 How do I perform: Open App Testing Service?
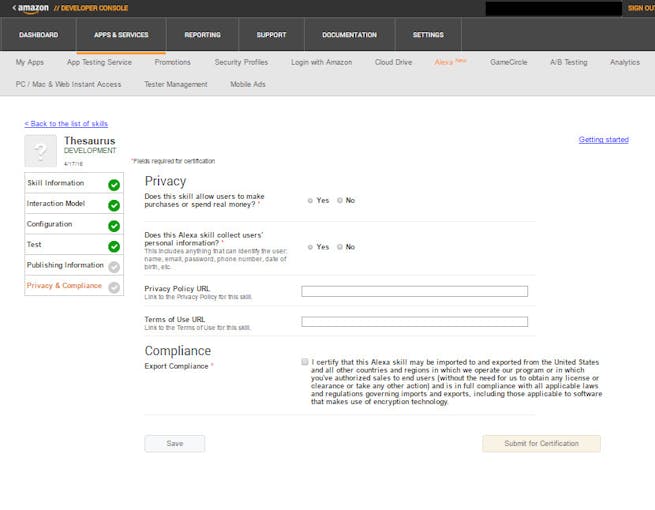(x=99, y=62)
